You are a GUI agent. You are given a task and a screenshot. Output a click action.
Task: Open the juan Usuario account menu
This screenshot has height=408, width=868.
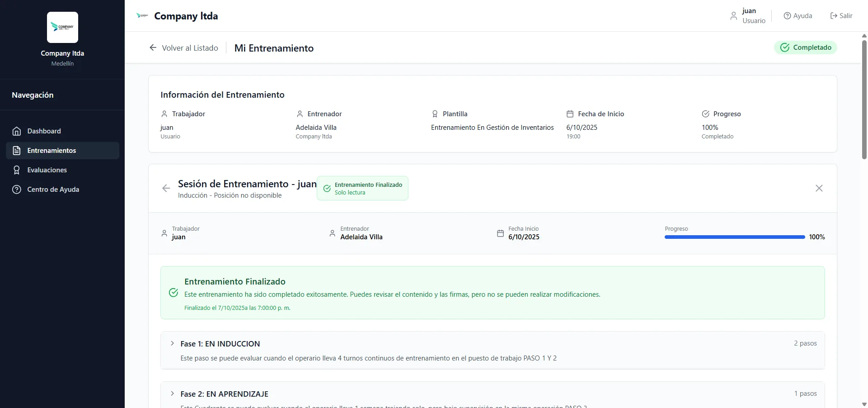748,16
